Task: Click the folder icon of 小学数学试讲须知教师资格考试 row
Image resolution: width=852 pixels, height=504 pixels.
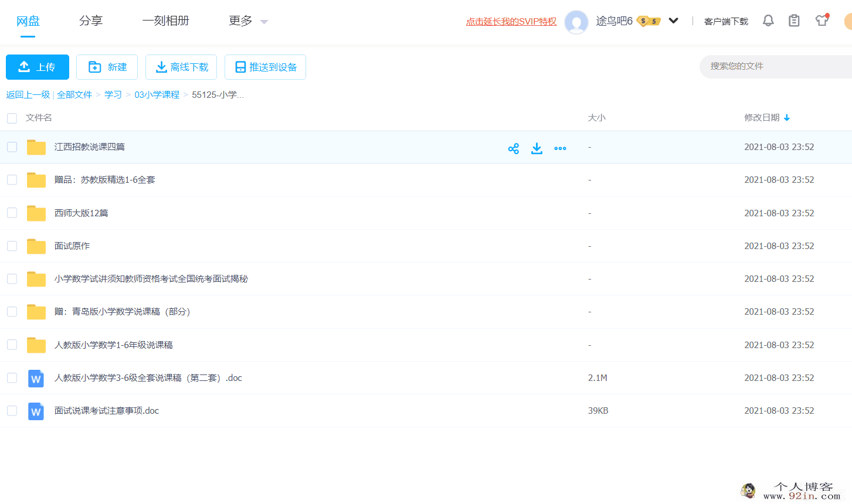Action: pyautogui.click(x=36, y=279)
